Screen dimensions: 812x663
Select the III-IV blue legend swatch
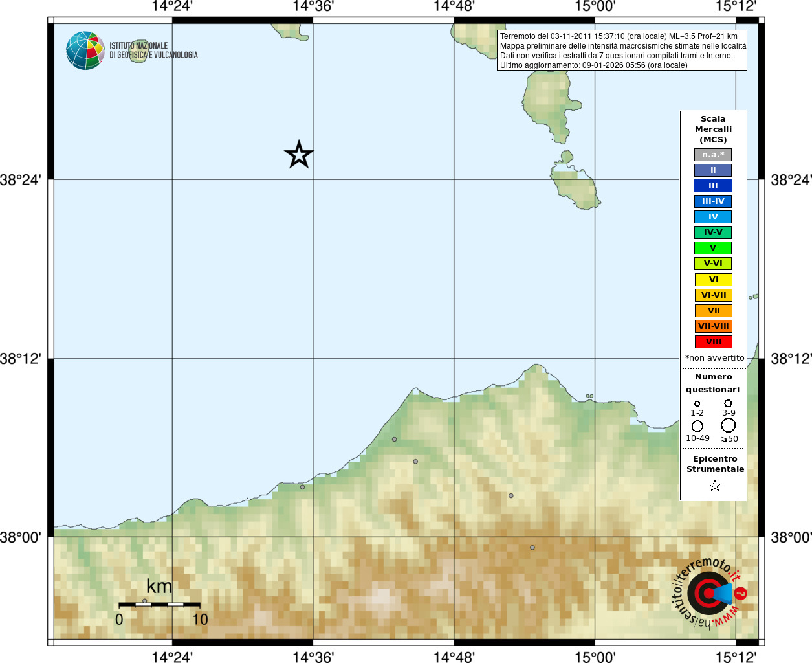pyautogui.click(x=713, y=201)
